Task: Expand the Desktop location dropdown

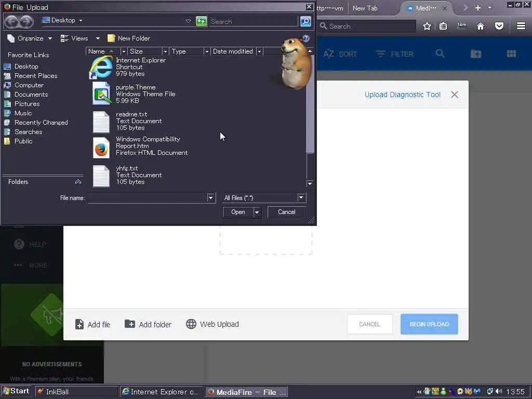Action: tap(81, 20)
